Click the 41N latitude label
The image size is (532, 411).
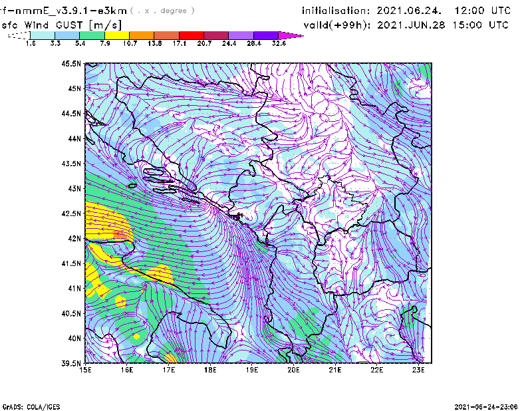[x=74, y=289]
